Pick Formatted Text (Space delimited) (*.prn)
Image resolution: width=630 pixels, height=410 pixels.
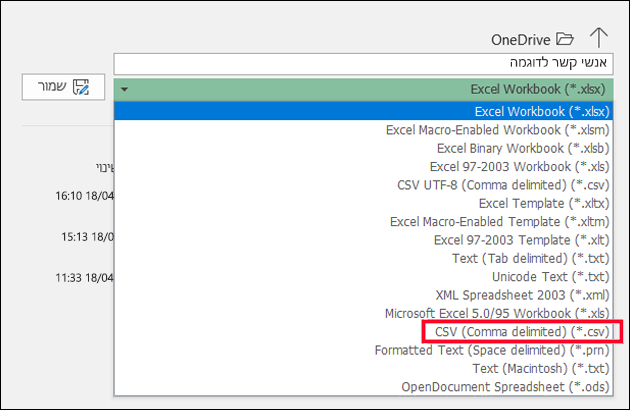click(363, 350)
